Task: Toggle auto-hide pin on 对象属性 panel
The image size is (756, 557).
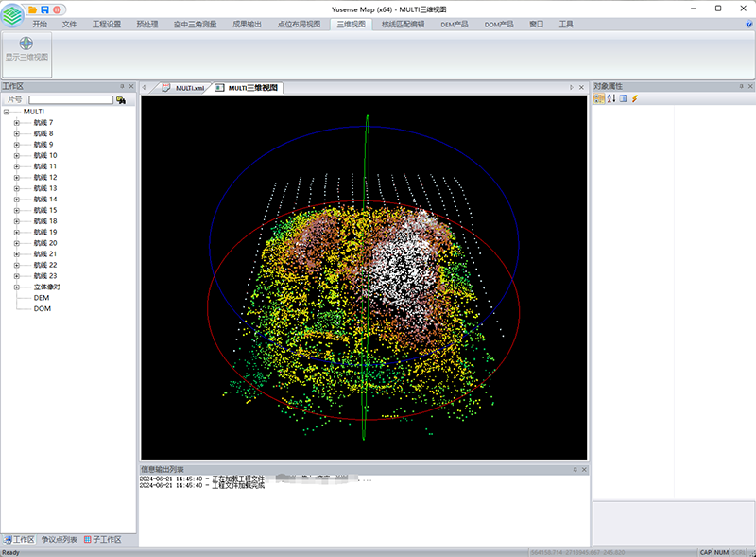Action: (x=739, y=86)
